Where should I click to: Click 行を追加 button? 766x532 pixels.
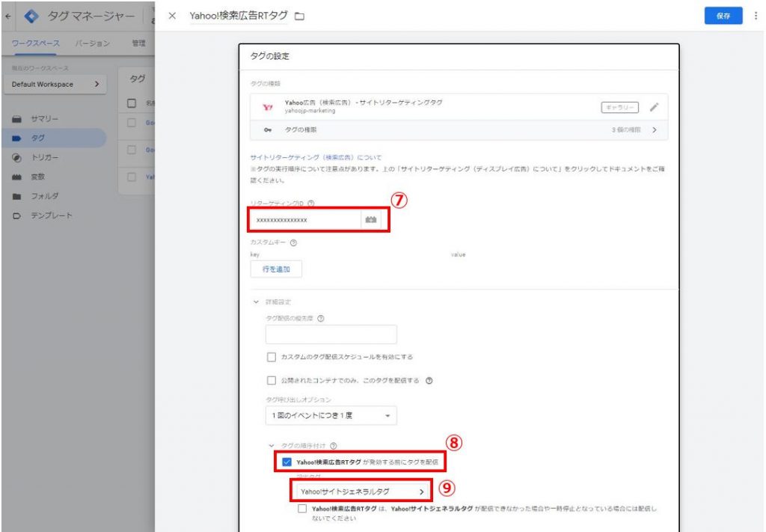[x=276, y=269]
